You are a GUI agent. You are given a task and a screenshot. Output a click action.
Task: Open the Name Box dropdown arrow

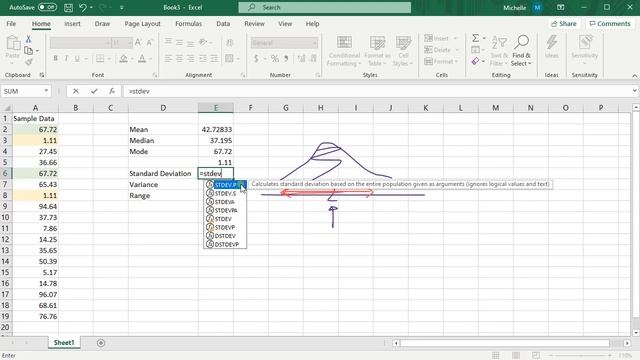pyautogui.click(x=46, y=91)
